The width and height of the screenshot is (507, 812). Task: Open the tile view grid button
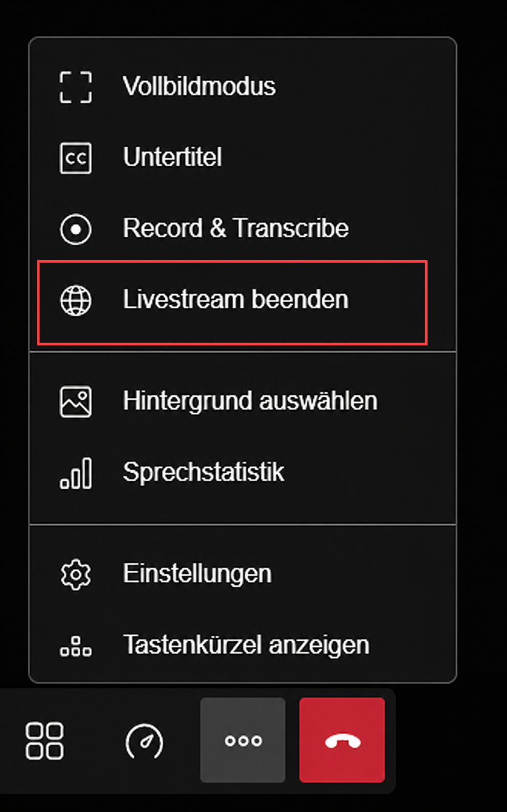(45, 740)
